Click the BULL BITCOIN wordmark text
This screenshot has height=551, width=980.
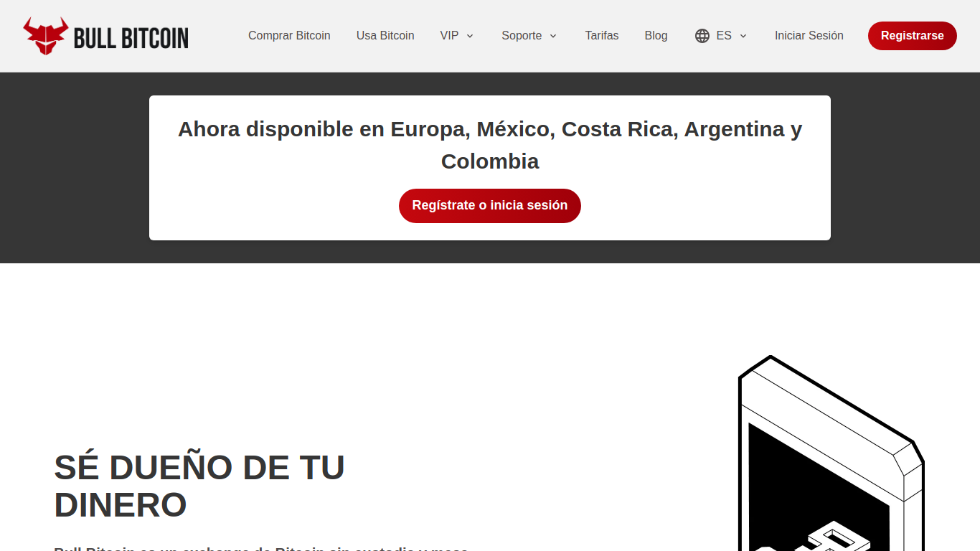coord(131,38)
